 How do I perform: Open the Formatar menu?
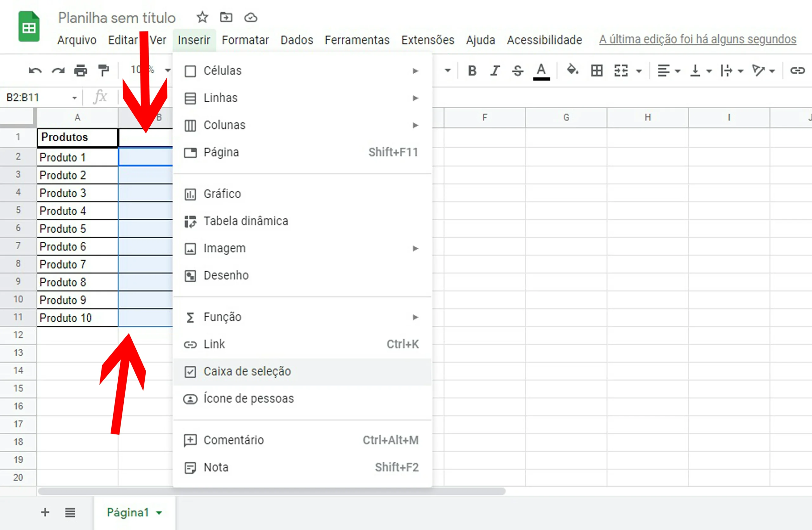245,40
